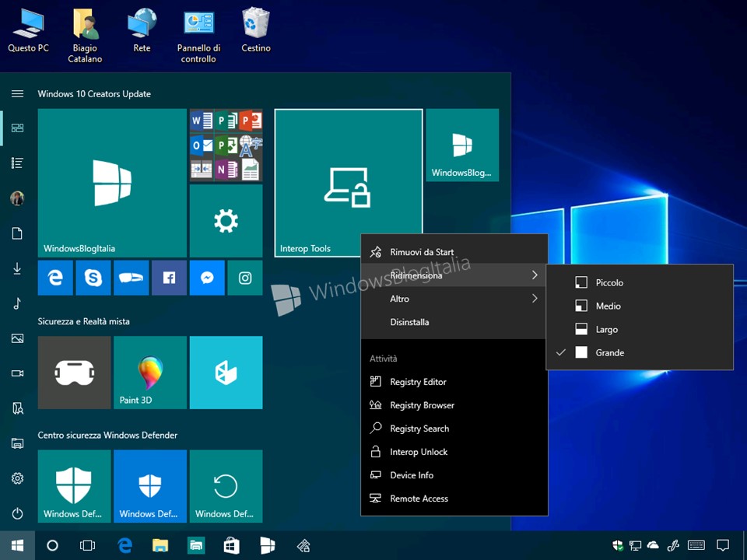Screen dimensions: 747x560
Task: Select the Medio tile size
Action: click(640, 306)
